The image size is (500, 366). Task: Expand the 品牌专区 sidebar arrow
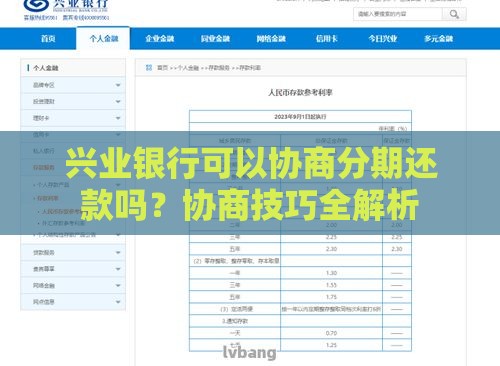point(118,85)
